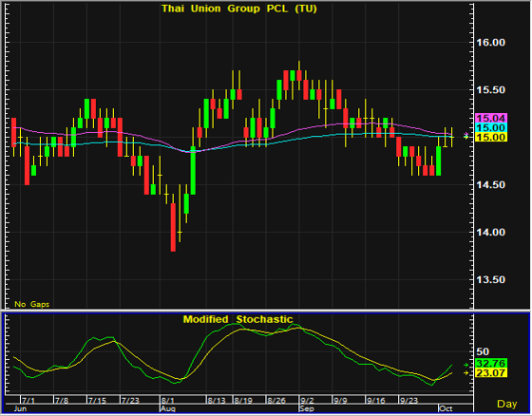Viewport: 532px width, 416px height.
Task: Select the cyan 15.00 moving average label
Action: point(491,127)
